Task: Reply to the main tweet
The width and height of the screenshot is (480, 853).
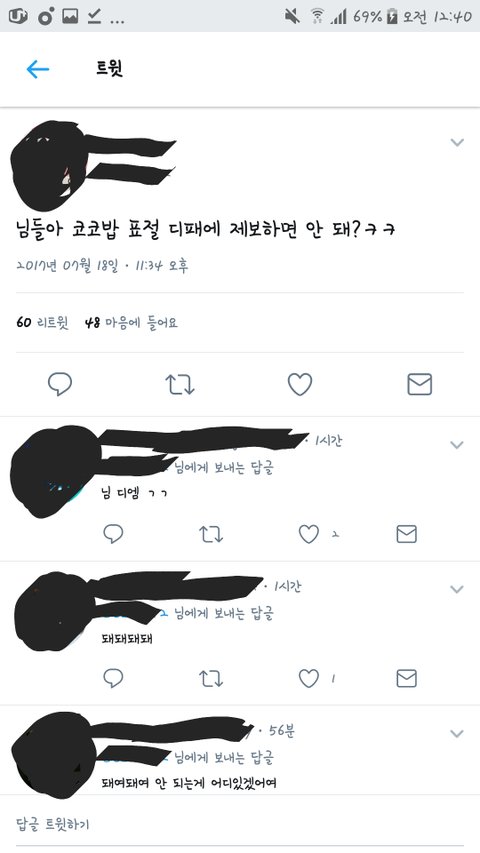Action: [x=60, y=384]
